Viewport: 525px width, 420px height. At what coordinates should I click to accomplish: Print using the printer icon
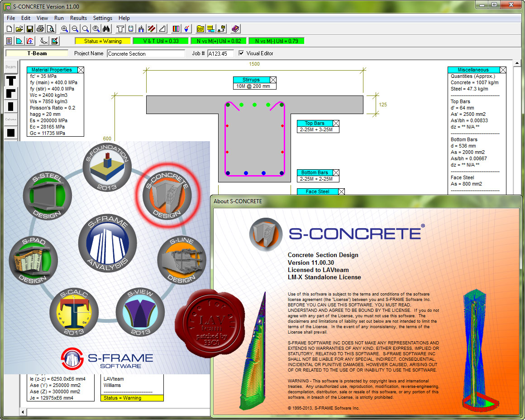[x=40, y=29]
